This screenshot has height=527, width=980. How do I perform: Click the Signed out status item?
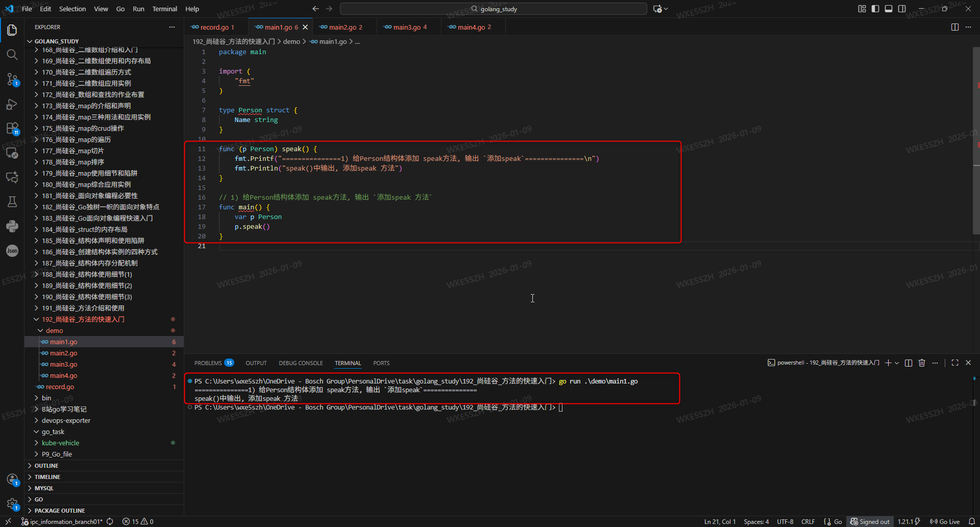point(870,521)
